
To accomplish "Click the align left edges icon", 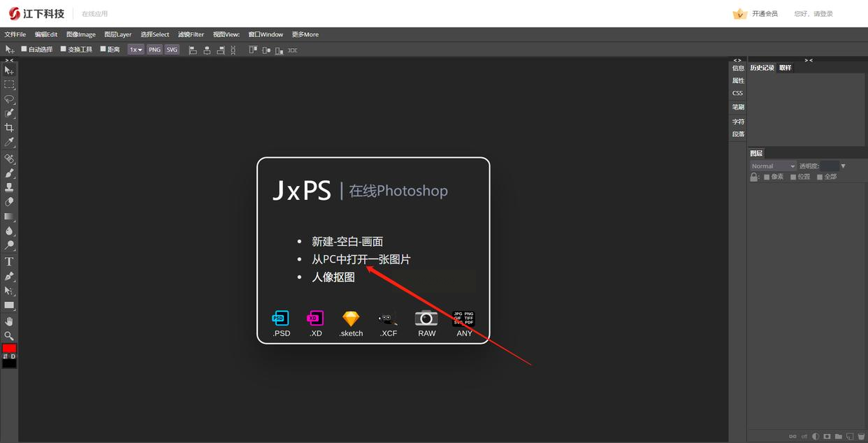I will click(x=193, y=50).
